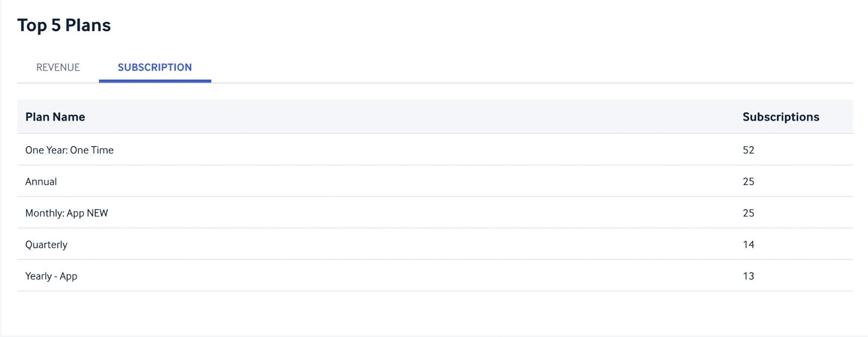Click the middle of the table header bar

point(435,116)
